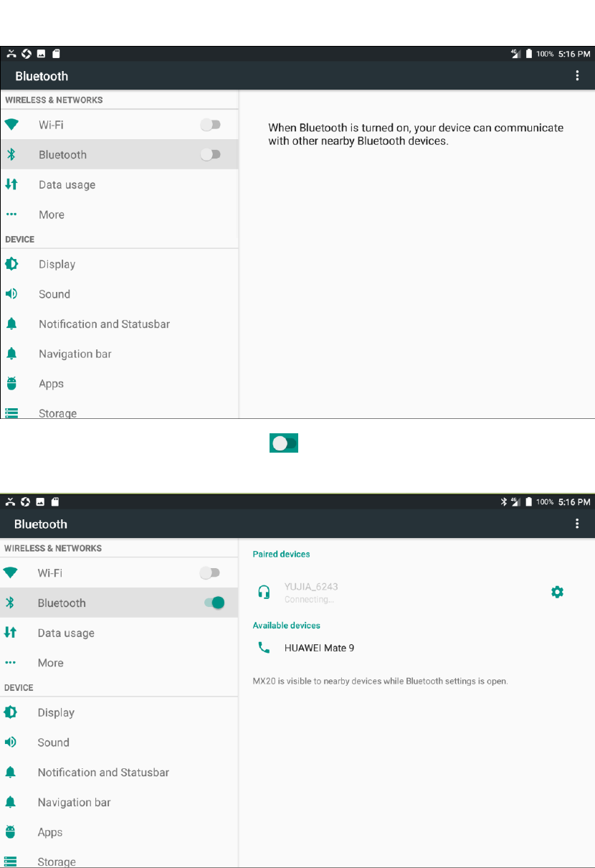Screen dimensions: 595x868
Task: Click bell icon beside Notification and Statusbar, paired devices screen
Action: click(x=11, y=773)
